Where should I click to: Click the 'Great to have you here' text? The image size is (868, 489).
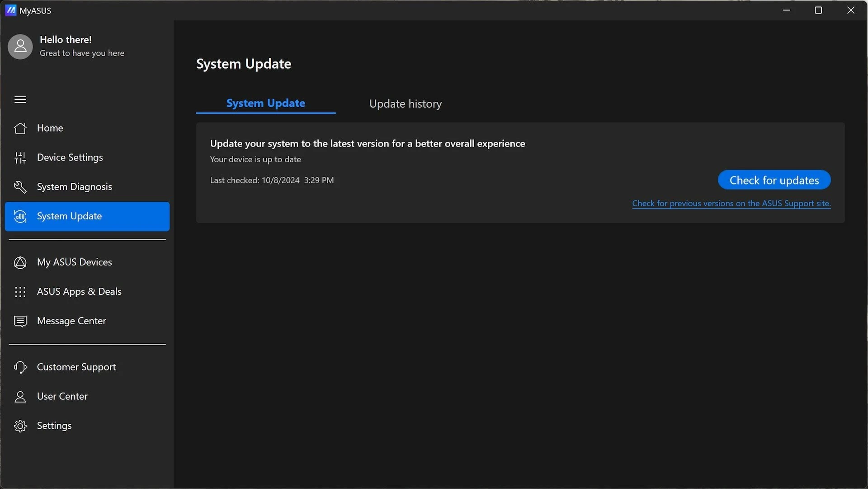pyautogui.click(x=82, y=53)
